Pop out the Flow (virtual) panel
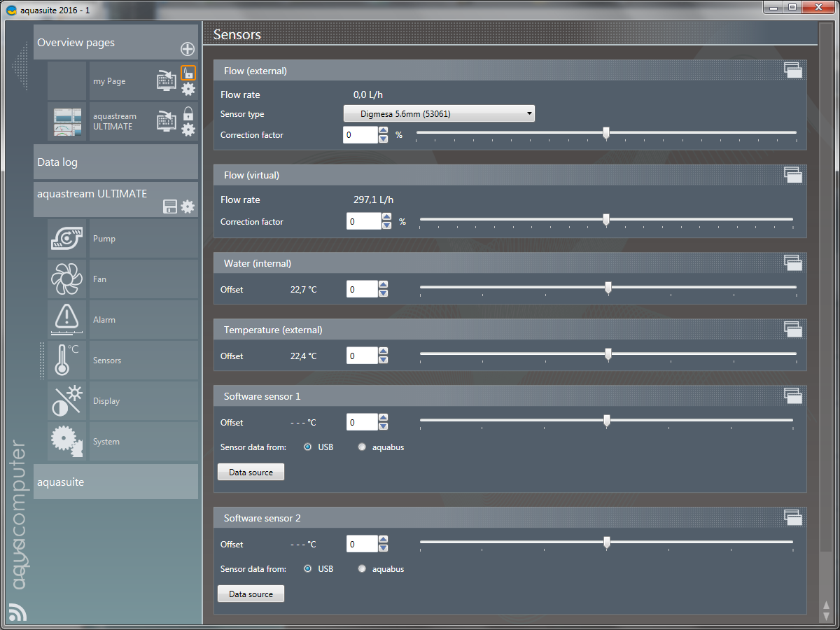The image size is (840, 630). pyautogui.click(x=792, y=174)
